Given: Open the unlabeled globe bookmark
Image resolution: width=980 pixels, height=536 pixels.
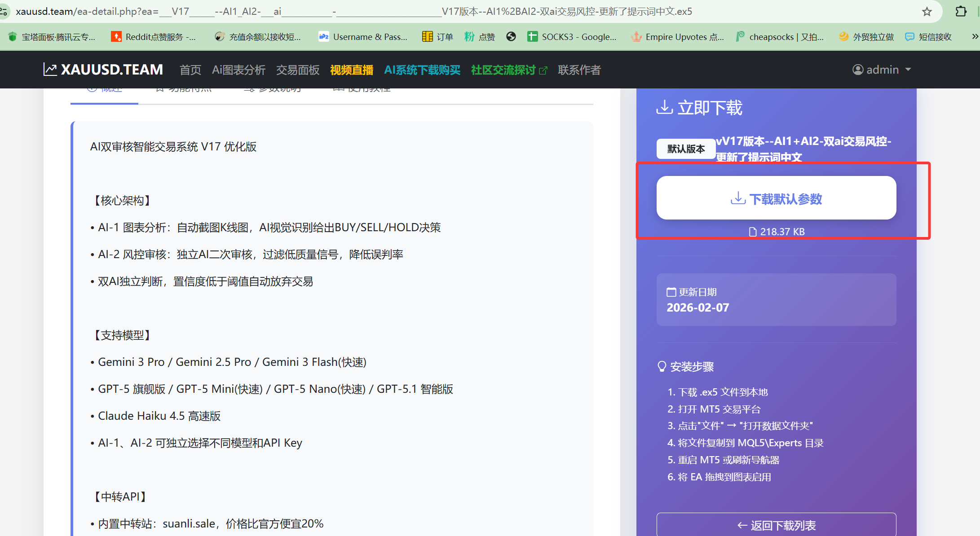Looking at the screenshot, I should (x=511, y=37).
